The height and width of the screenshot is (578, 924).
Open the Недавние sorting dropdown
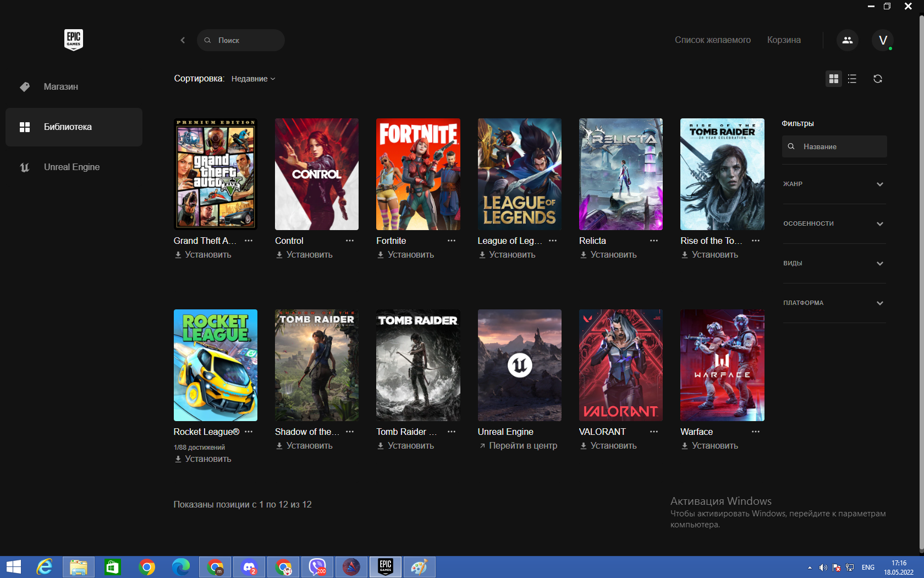click(253, 79)
